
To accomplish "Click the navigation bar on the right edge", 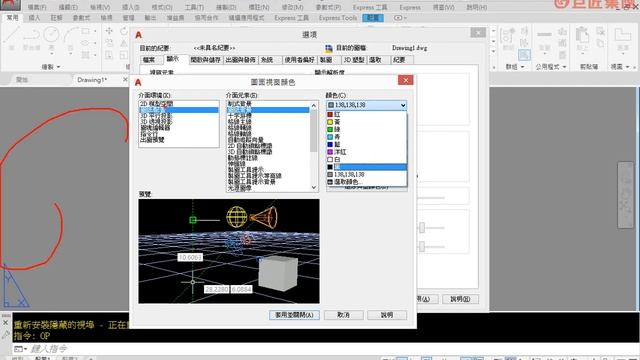I will [x=625, y=195].
